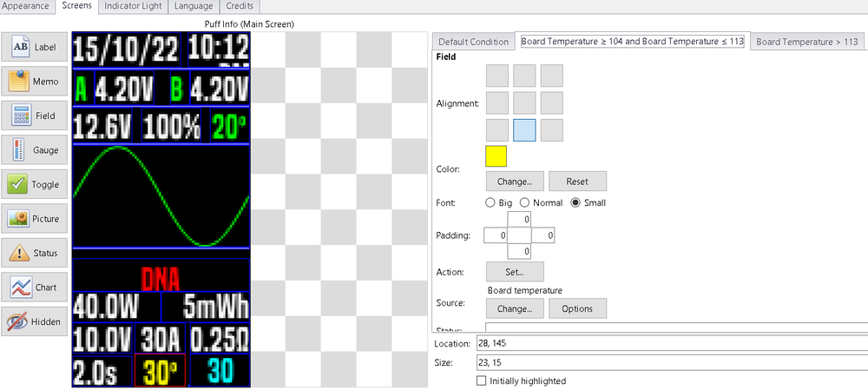Select the yellow 30° field on screen
The image size is (868, 390).
coord(159,370)
